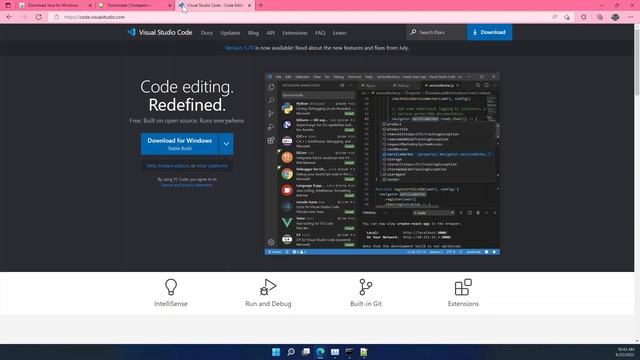This screenshot has height=360, width=640.
Task: Click the blue Download button in the header
Action: click(489, 32)
